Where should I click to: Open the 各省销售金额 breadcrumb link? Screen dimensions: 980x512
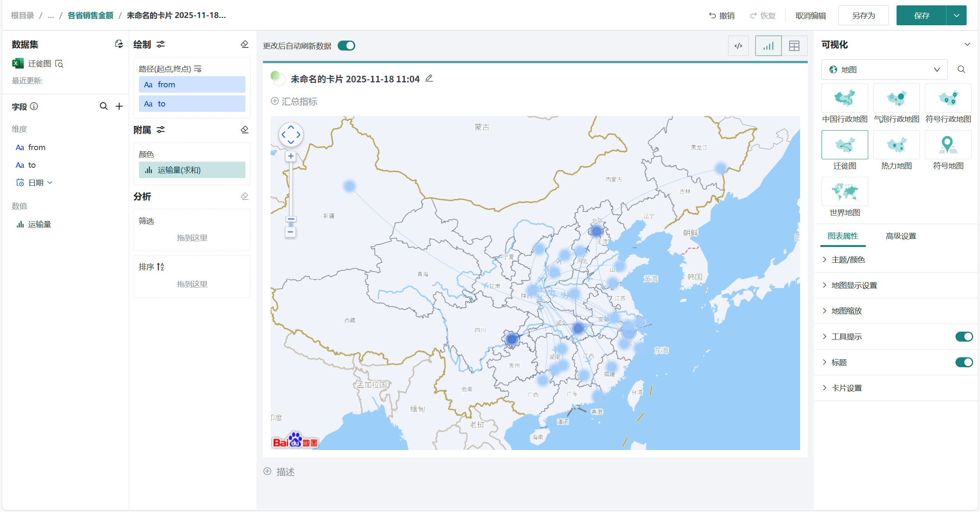click(90, 15)
